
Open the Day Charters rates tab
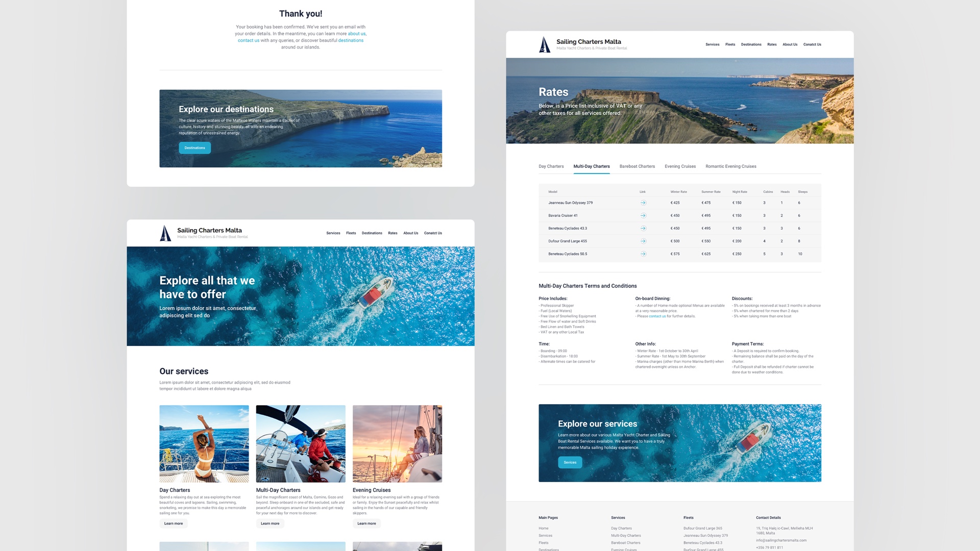coord(551,166)
